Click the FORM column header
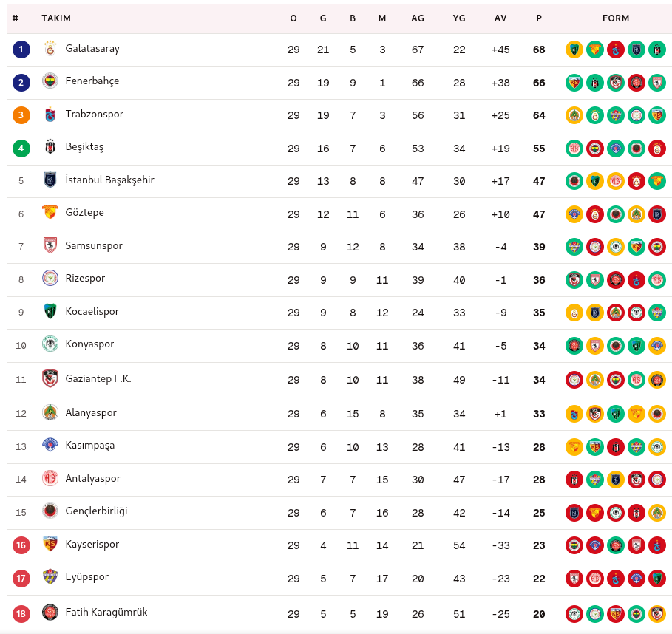Viewport: 672px width, 634px height. 616,18
